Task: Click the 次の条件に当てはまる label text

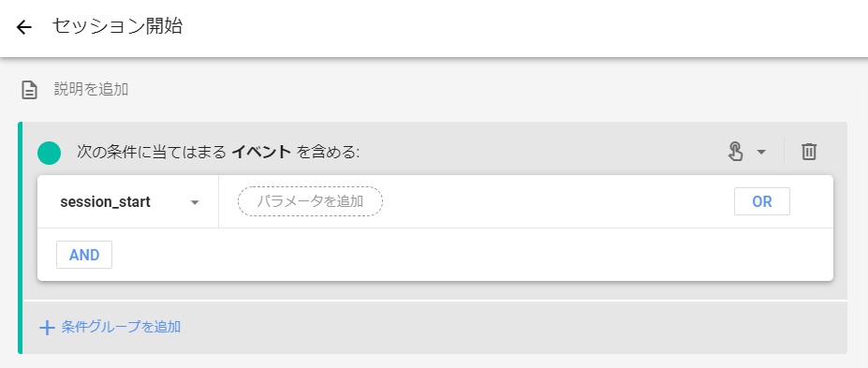Action: coord(151,153)
